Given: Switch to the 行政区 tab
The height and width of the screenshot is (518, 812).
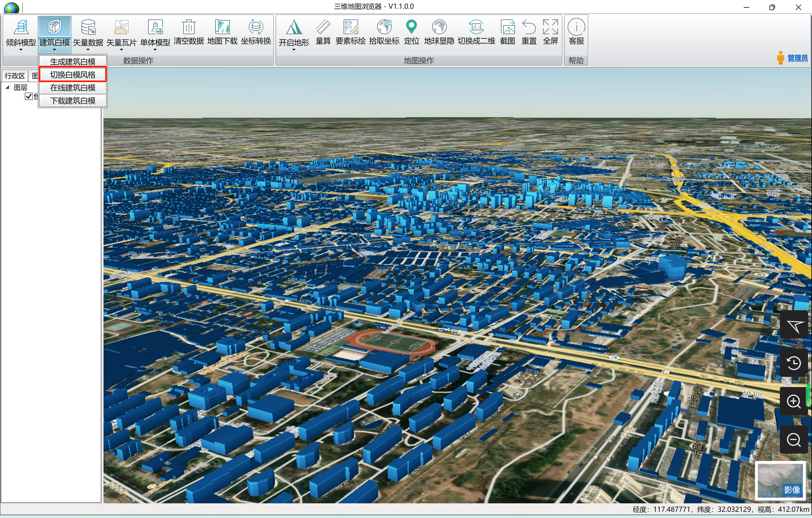Looking at the screenshot, I should pyautogui.click(x=14, y=76).
